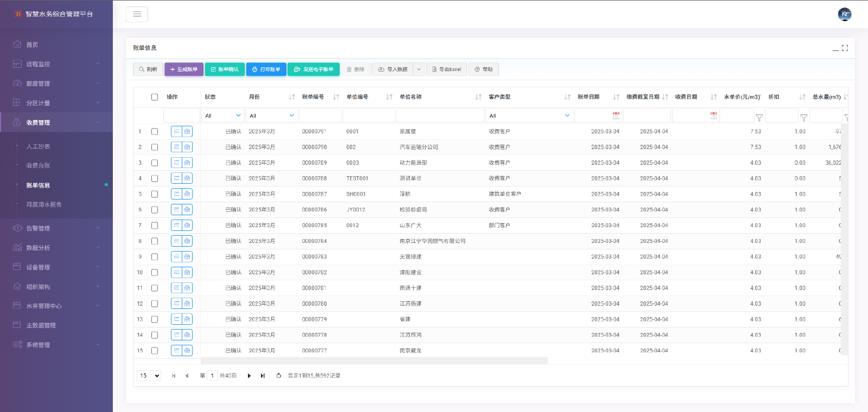The height and width of the screenshot is (412, 868).
Task: Click the 打印账单 button
Action: [x=266, y=69]
